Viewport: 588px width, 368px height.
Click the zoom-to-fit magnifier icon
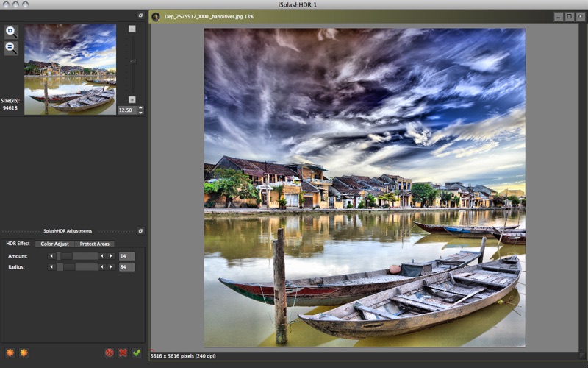click(11, 32)
